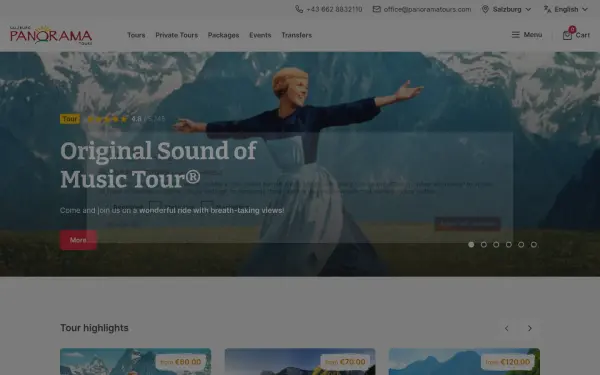This screenshot has height=375, width=600.
Task: Open the hamburger Menu icon
Action: (515, 35)
